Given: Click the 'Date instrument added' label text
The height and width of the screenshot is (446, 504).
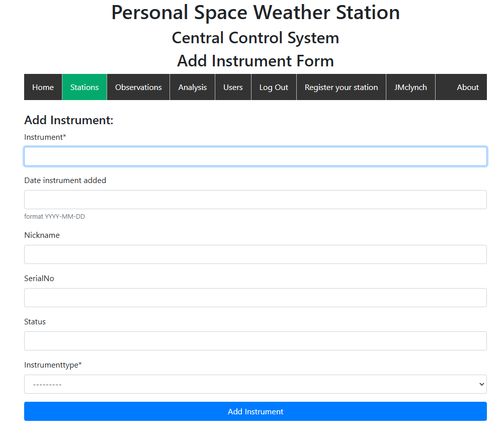Looking at the screenshot, I should (x=65, y=181).
